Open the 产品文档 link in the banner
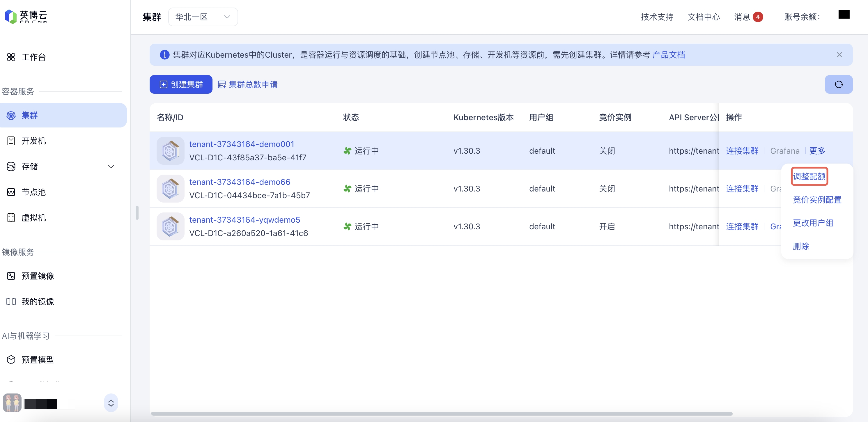Viewport: 868px width, 422px height. tap(669, 54)
